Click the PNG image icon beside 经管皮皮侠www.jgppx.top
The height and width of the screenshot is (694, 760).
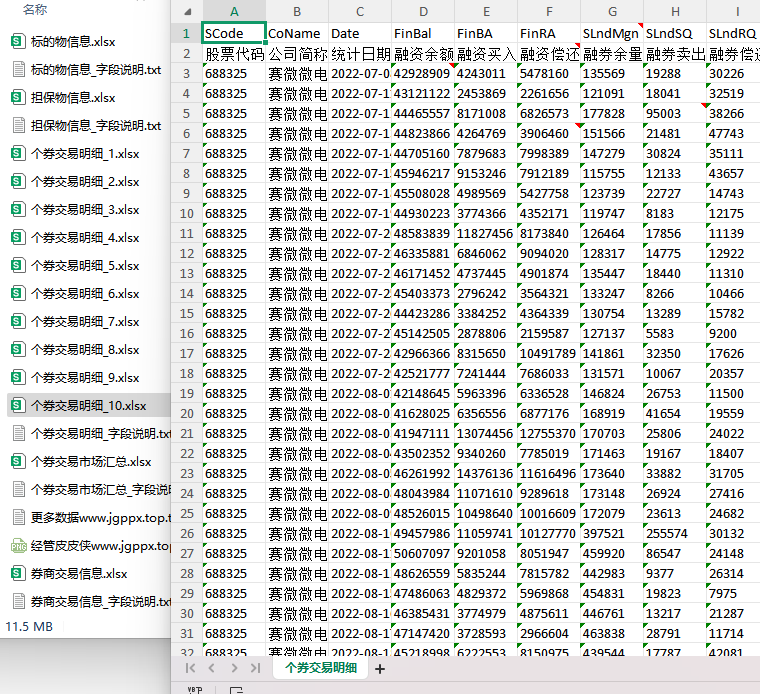click(x=18, y=546)
